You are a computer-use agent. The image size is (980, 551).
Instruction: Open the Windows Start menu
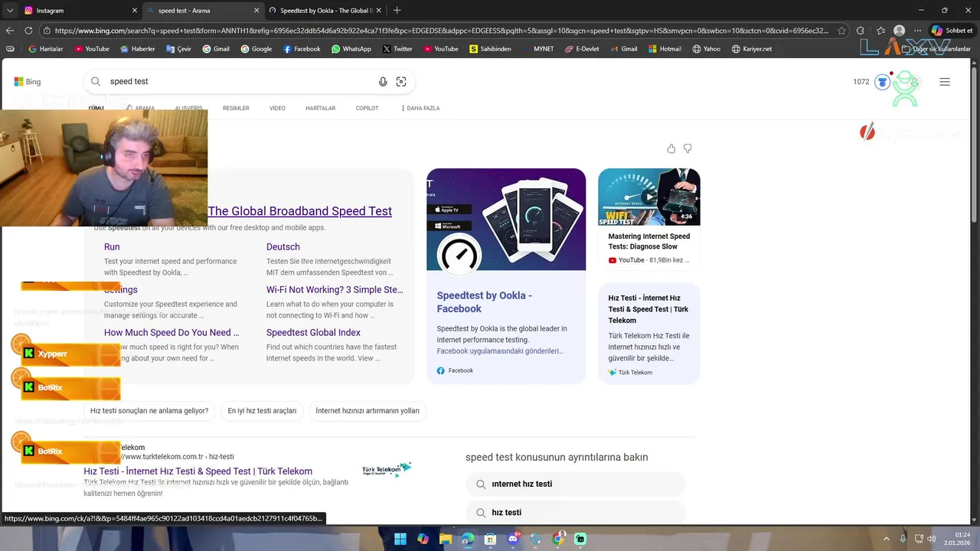click(x=400, y=540)
